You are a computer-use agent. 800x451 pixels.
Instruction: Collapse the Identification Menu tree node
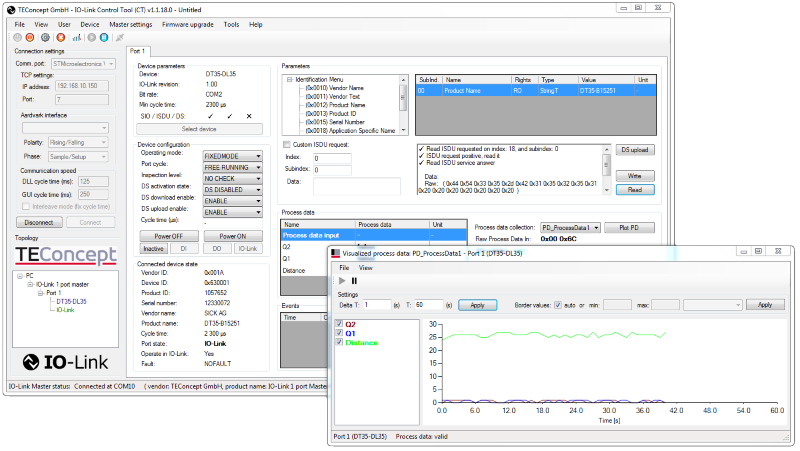pos(289,79)
